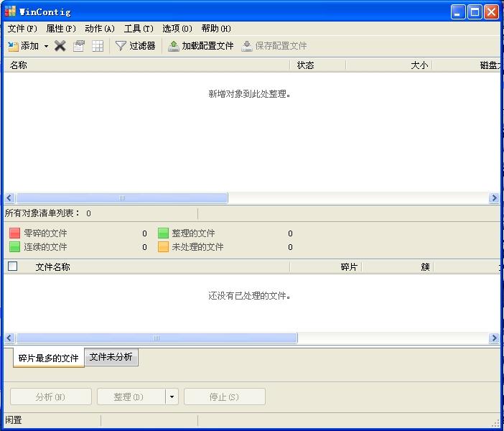This screenshot has width=504, height=431.
Task: Sort by the 大小 column header
Action: click(x=389, y=65)
